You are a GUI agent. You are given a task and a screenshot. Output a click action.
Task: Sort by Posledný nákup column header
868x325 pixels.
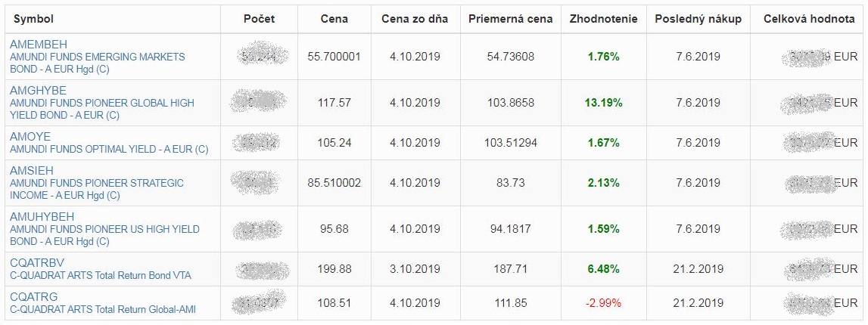point(698,19)
